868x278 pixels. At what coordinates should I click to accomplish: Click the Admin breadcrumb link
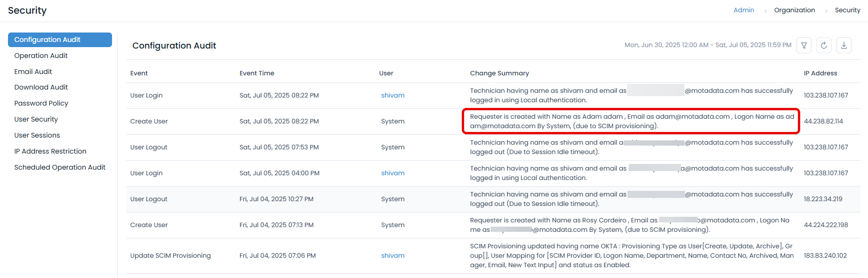pos(744,10)
